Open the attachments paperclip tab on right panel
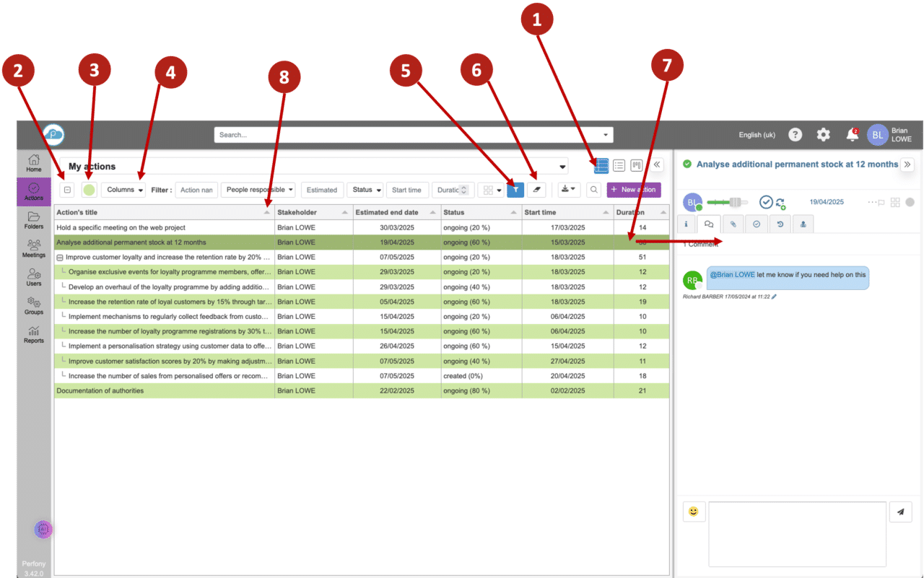 tap(733, 224)
